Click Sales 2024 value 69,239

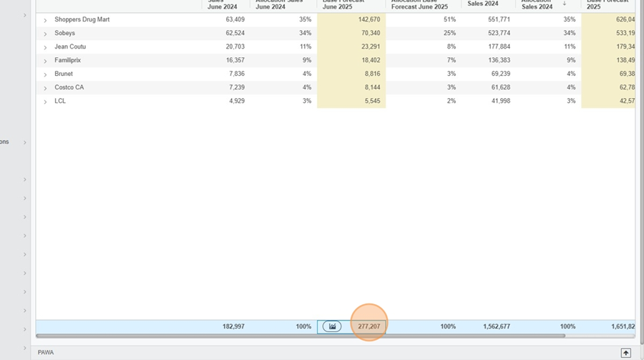pyautogui.click(x=501, y=74)
